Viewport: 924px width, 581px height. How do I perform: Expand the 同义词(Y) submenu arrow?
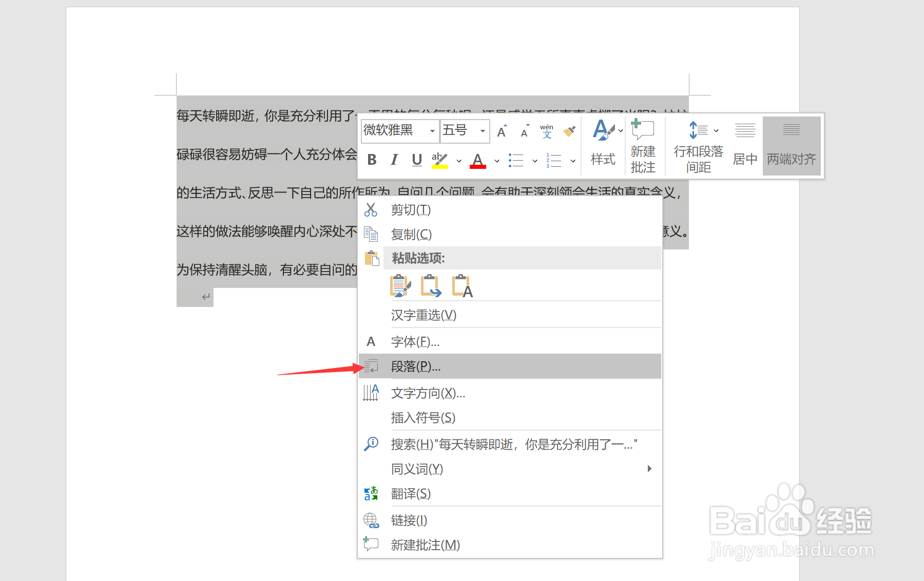pos(649,469)
